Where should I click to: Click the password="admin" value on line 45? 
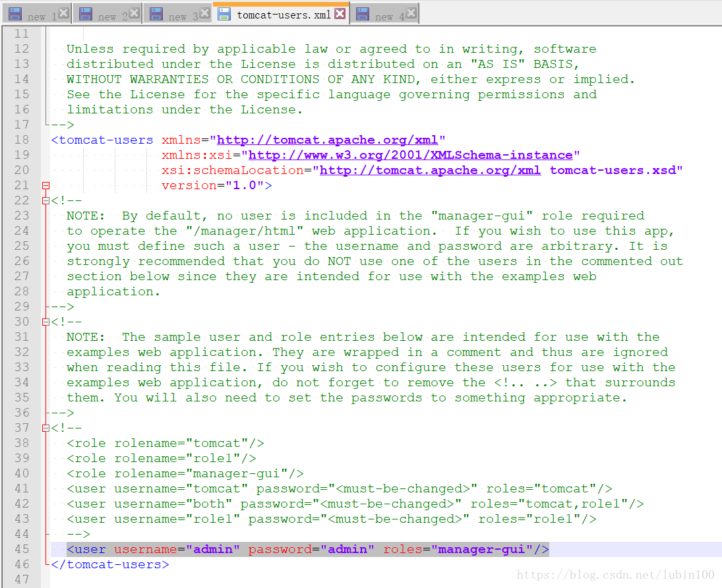tap(311, 549)
